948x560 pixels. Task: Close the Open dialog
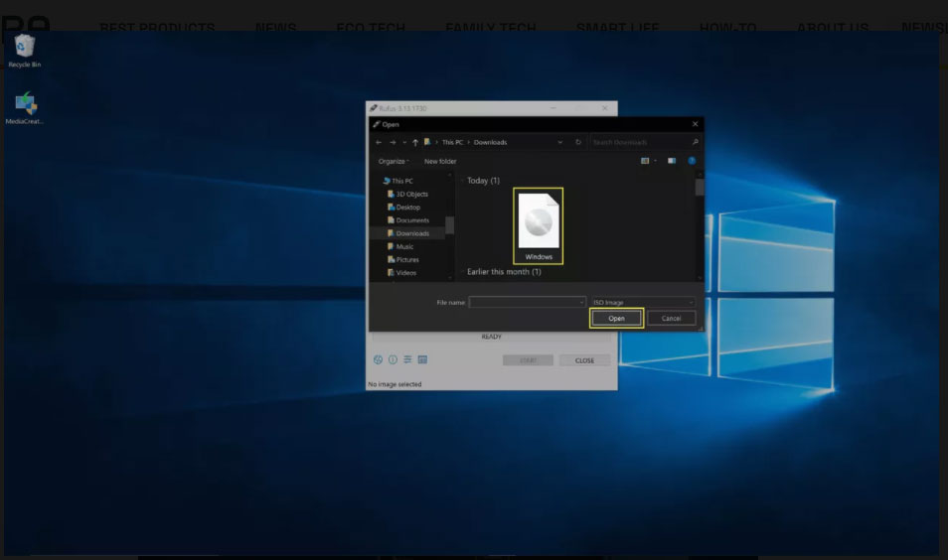pos(696,124)
